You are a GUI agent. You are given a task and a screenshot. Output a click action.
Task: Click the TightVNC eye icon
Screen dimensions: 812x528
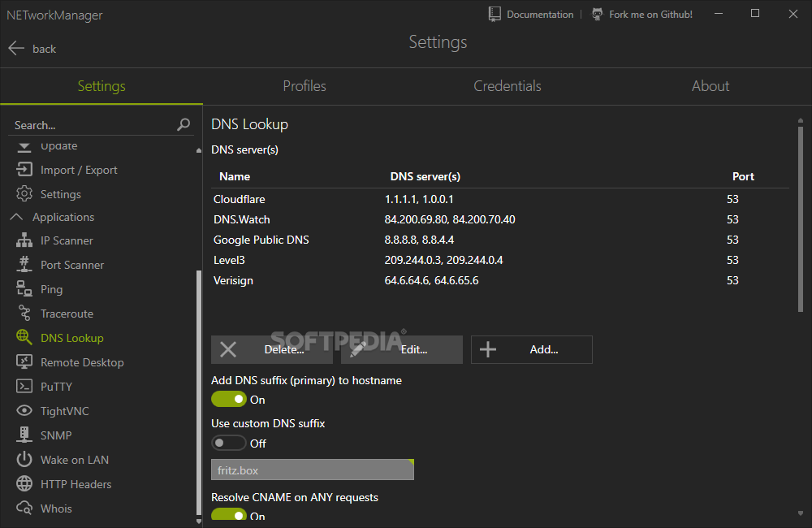(x=24, y=410)
